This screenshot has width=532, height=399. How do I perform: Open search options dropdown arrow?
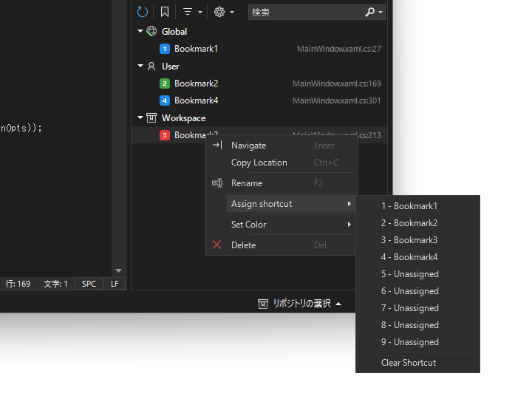click(381, 13)
